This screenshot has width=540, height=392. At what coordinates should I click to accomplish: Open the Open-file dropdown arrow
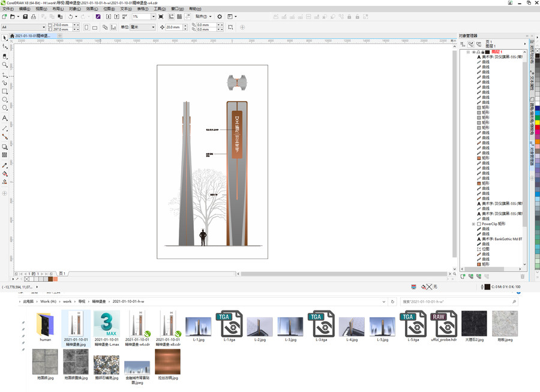coord(18,17)
